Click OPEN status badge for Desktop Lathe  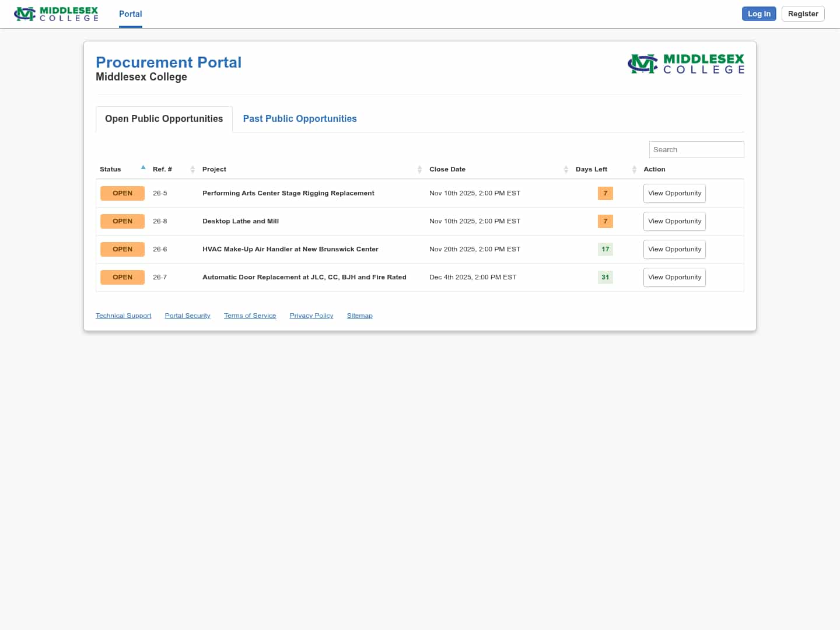point(123,221)
